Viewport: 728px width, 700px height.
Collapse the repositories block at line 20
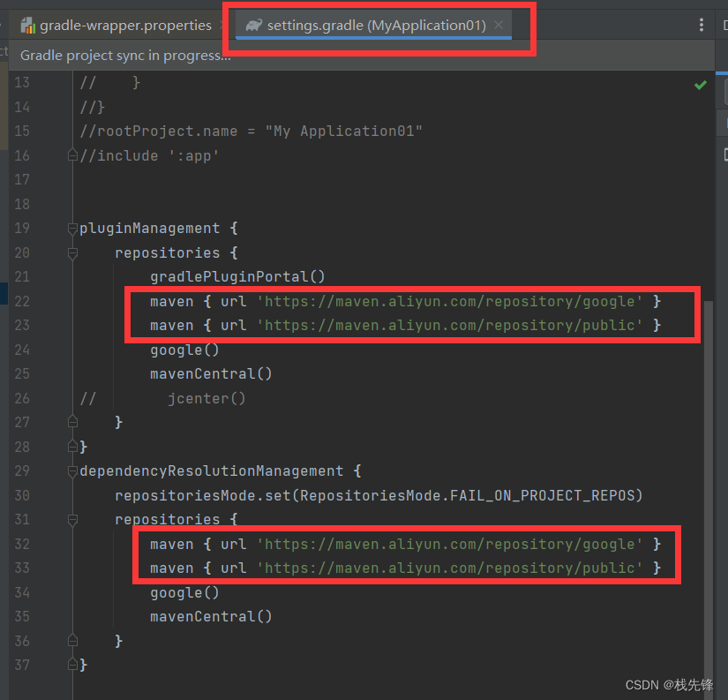pyautogui.click(x=72, y=252)
